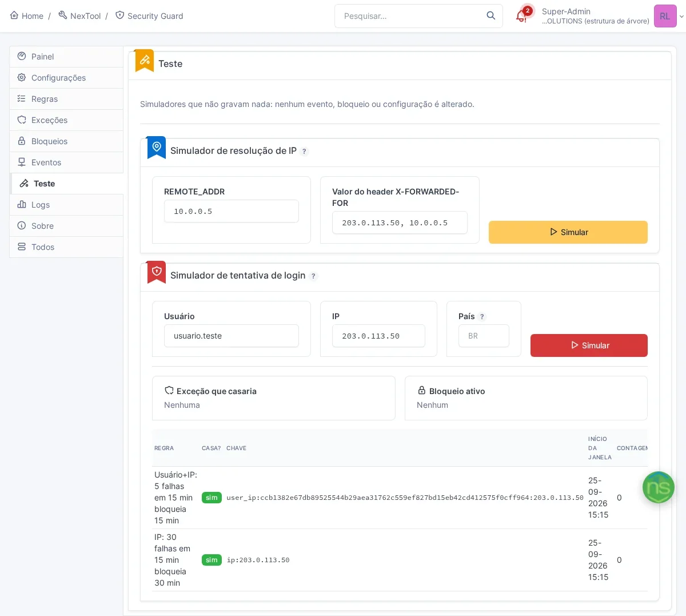Click the red shield ribbon icon
The width and height of the screenshot is (686, 616).
point(157,272)
